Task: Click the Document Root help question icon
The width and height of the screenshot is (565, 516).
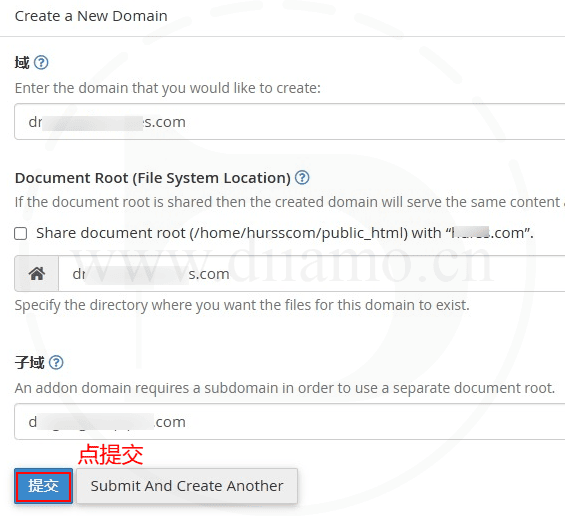Action: (x=302, y=178)
